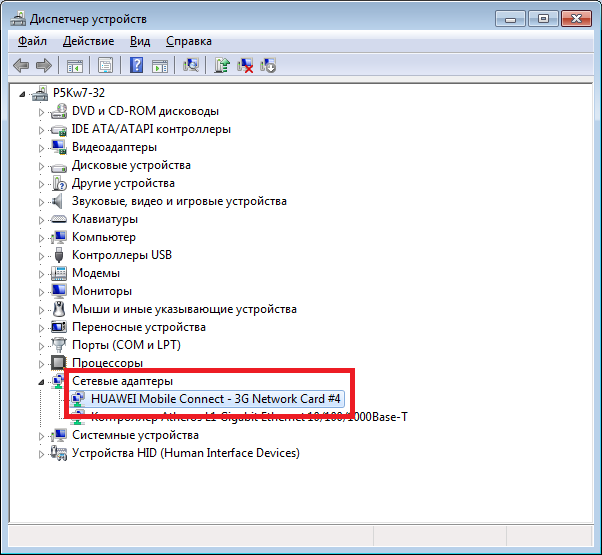Open the Справка menu

188,41
